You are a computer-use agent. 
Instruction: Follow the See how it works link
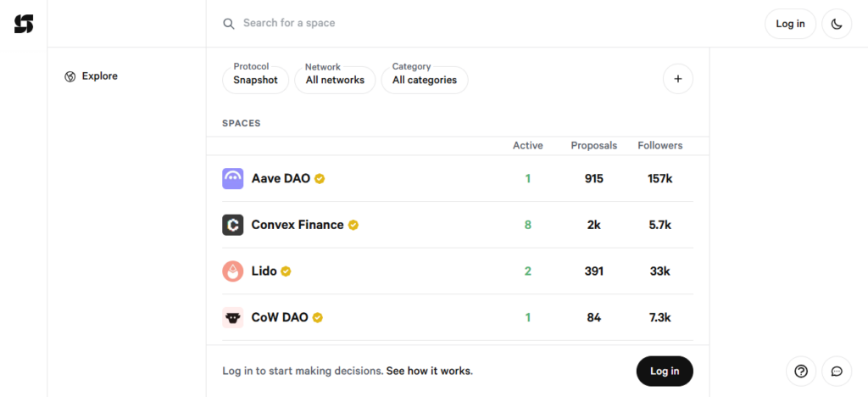tap(429, 371)
